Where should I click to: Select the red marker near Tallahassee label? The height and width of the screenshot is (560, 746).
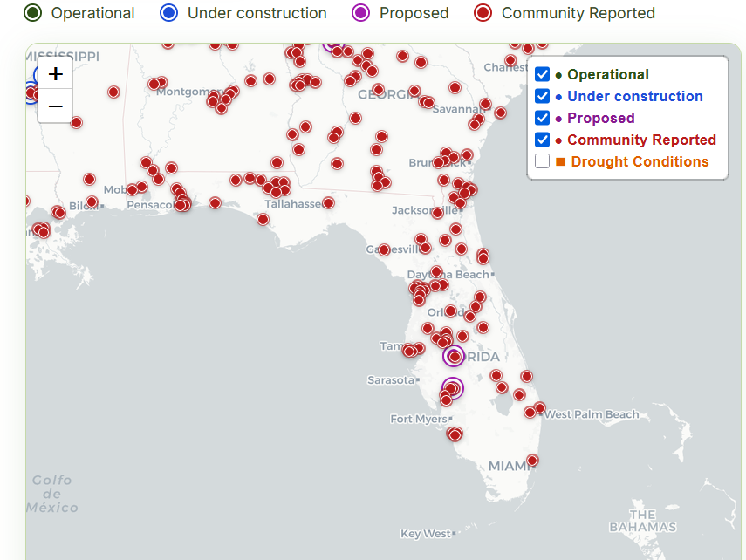[328, 203]
